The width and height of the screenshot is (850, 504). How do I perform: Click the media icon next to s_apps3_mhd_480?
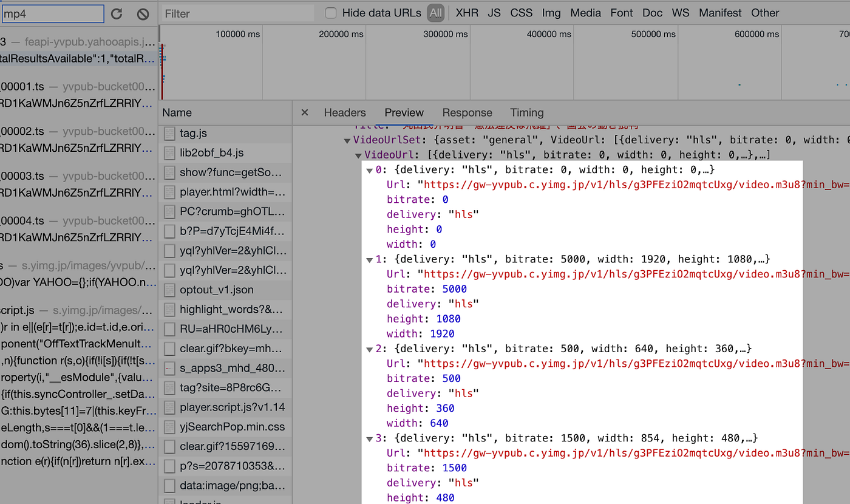pyautogui.click(x=169, y=368)
